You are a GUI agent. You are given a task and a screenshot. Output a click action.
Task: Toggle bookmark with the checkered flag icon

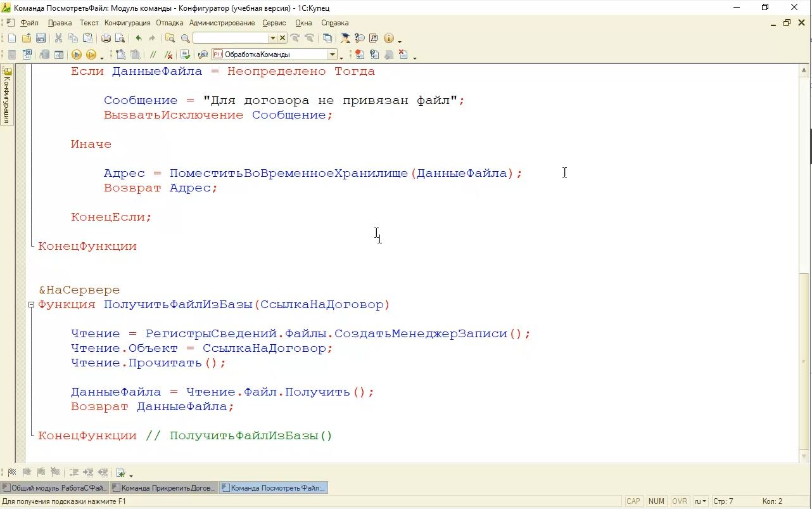pyautogui.click(x=11, y=472)
